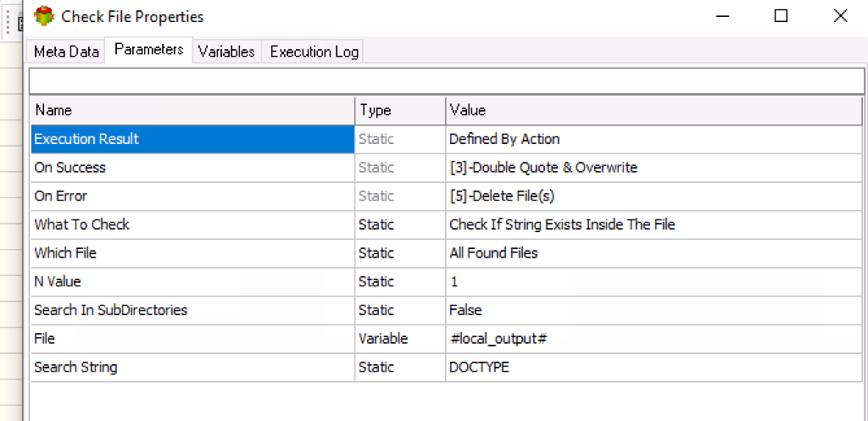Select the Which File parameter name
868x421 pixels.
point(192,252)
